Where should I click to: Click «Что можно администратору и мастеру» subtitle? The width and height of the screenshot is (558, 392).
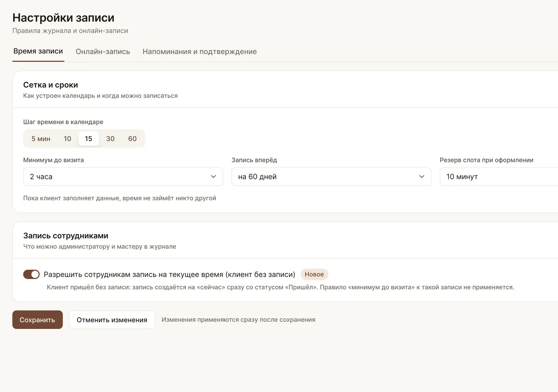pos(100,247)
